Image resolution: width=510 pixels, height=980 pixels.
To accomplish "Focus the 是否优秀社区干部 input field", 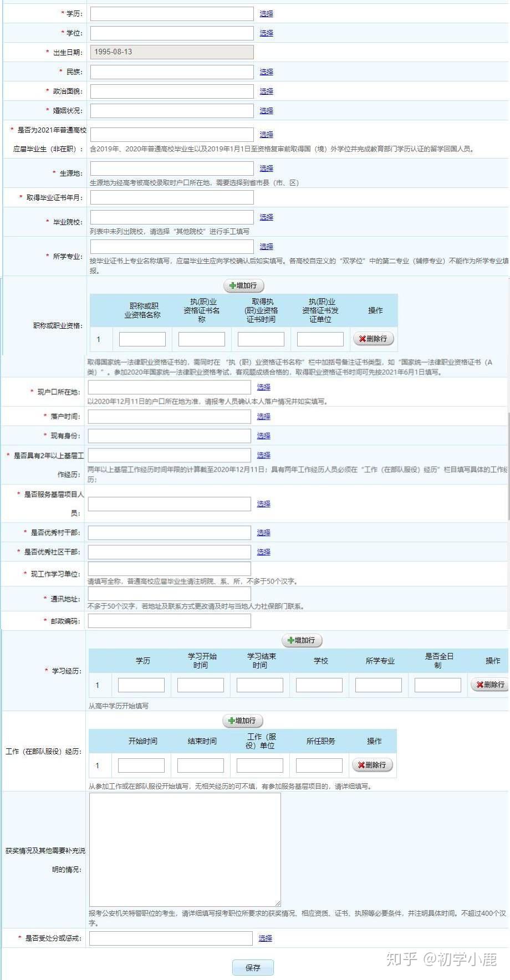I will click(170, 552).
